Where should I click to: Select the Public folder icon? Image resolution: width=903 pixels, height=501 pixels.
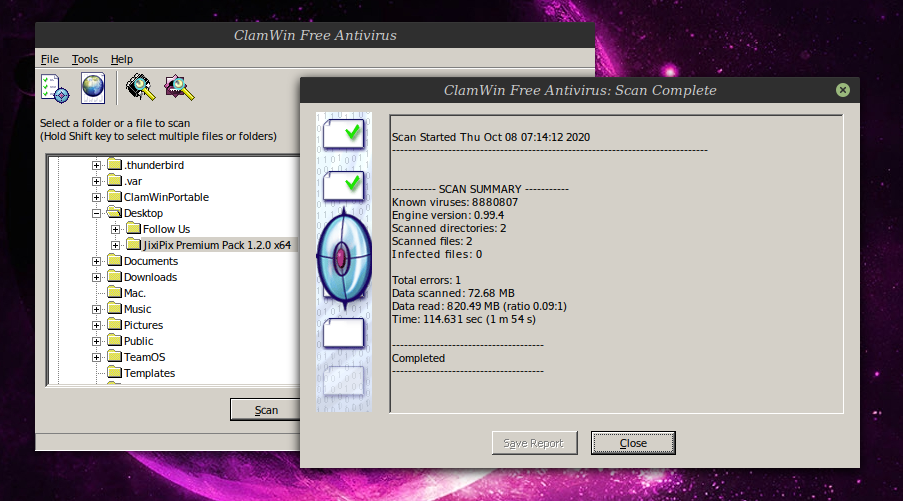point(115,341)
